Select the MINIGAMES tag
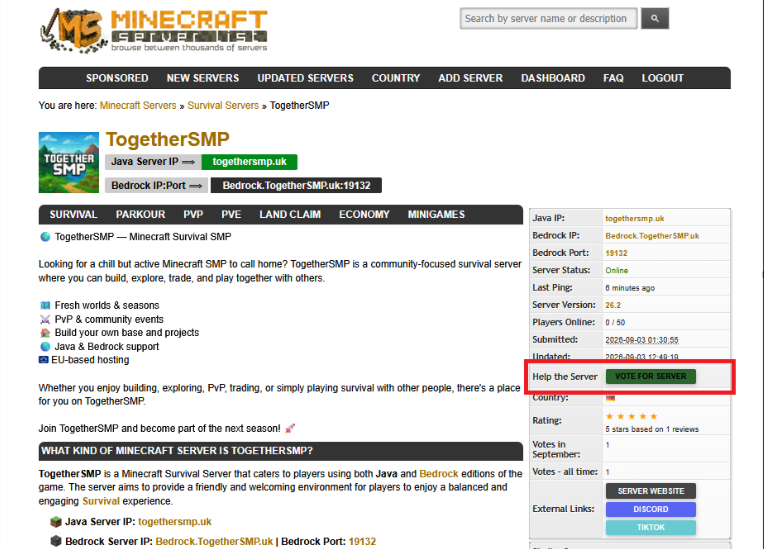This screenshot has height=549, width=764. tap(436, 214)
